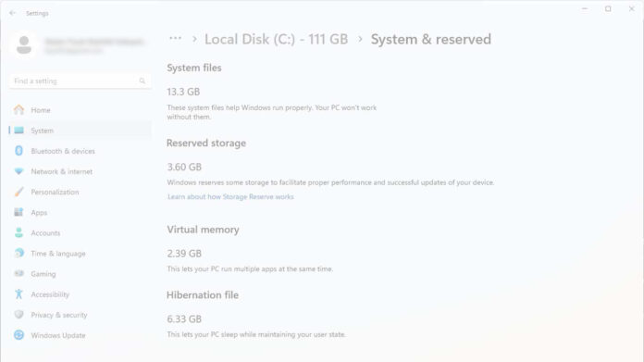This screenshot has width=644, height=362.
Task: Open the Privacy & security shield icon
Action: click(19, 315)
